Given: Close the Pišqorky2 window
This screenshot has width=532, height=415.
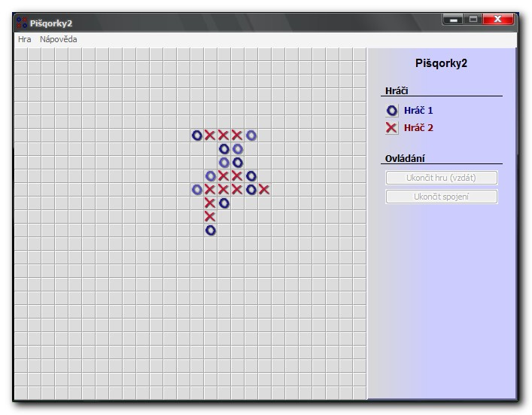Looking at the screenshot, I should (497, 20).
